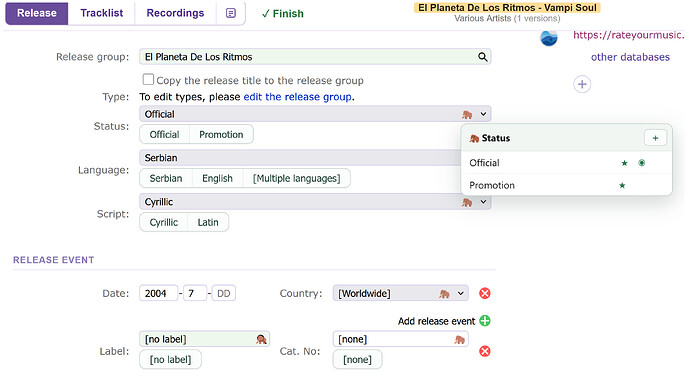Image resolution: width=690 pixels, height=387 pixels.
Task: Switch to the Recordings tab
Action: click(175, 13)
